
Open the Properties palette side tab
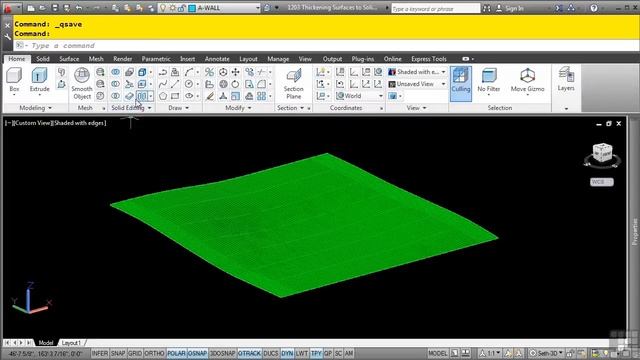[635, 232]
